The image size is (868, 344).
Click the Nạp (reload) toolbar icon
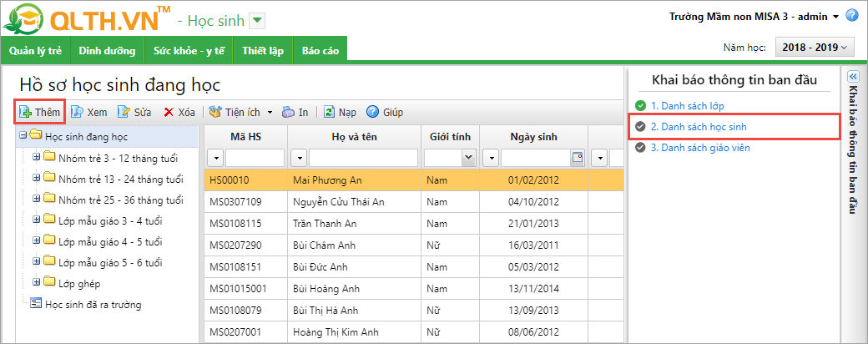[329, 112]
